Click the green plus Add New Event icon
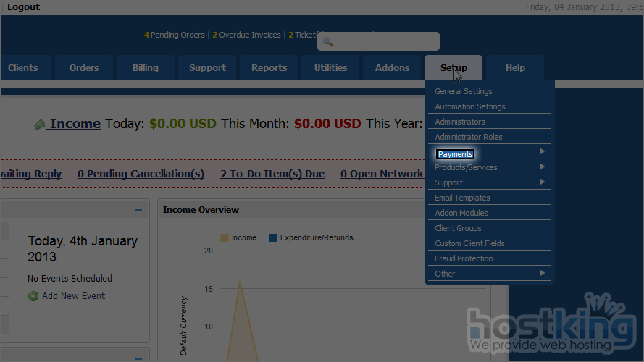 (33, 296)
